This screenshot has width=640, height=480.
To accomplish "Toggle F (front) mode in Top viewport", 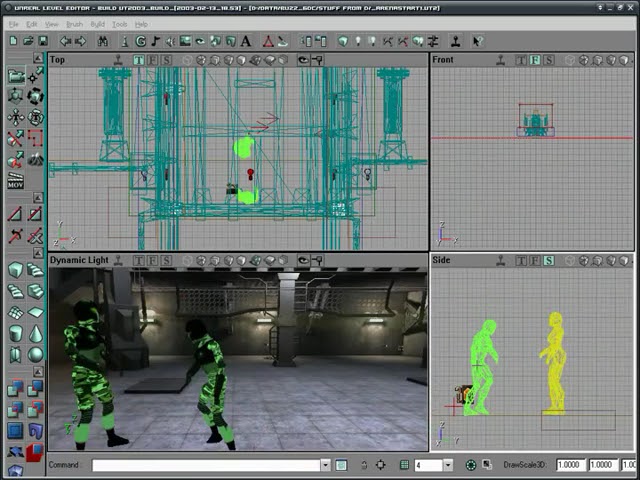I will click(153, 60).
